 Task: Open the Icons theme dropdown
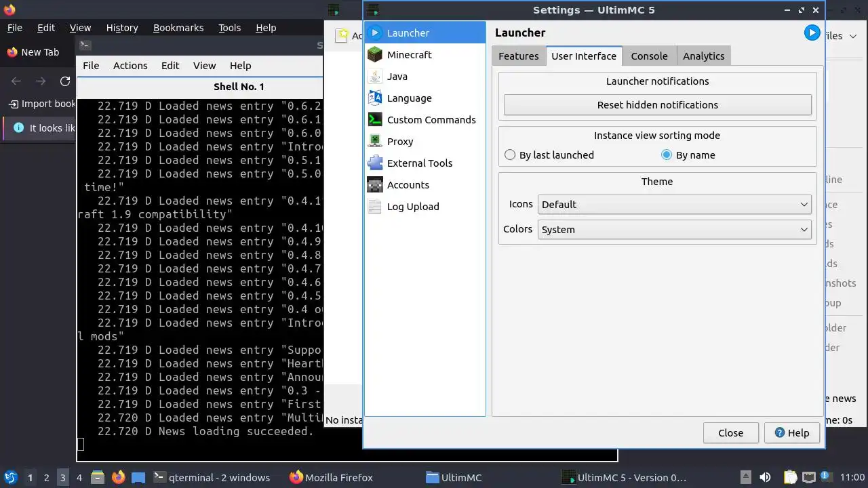(x=675, y=205)
